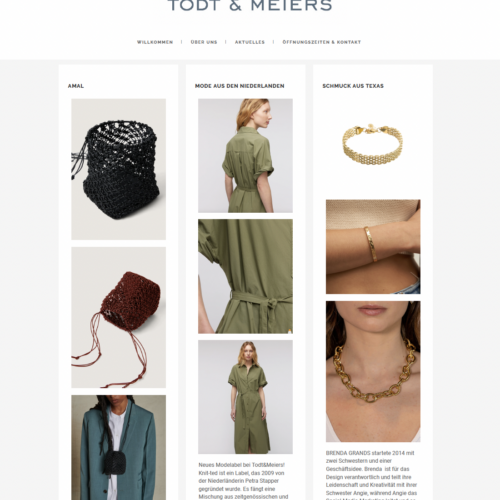Open Öffnungszeiten & Kontakt page
The height and width of the screenshot is (500, 500).
(x=322, y=42)
